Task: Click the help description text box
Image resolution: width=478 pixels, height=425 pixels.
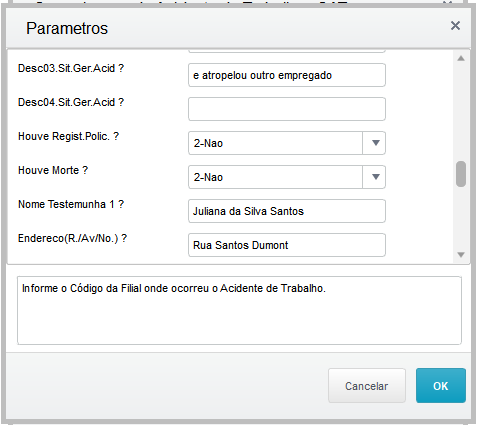Action: click(x=239, y=310)
